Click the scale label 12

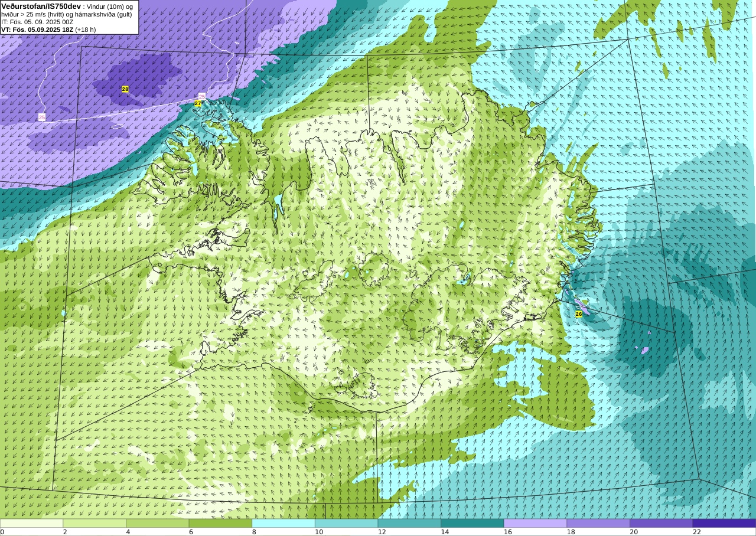pos(382,532)
